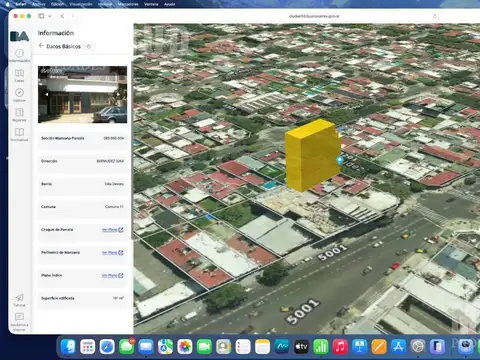
Task: Click the blue location marker on map
Action: point(340,160)
